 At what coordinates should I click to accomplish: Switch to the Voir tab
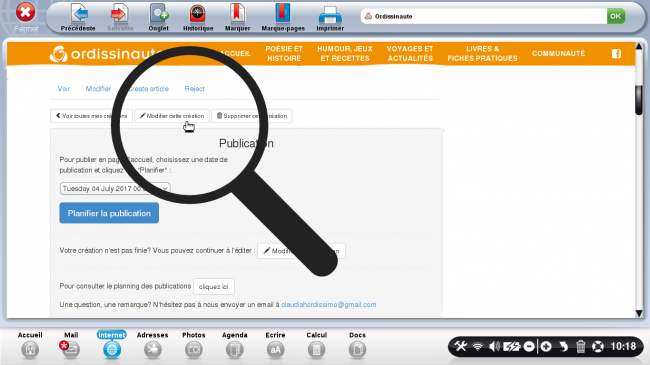click(x=64, y=89)
